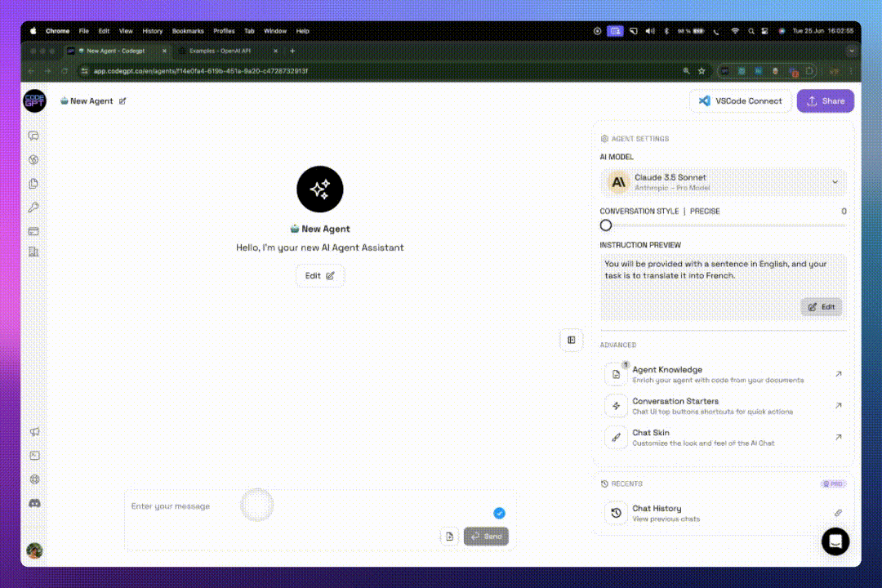Screen dimensions: 882x588
Task: Open Chat Skin arrow expander
Action: pos(838,437)
